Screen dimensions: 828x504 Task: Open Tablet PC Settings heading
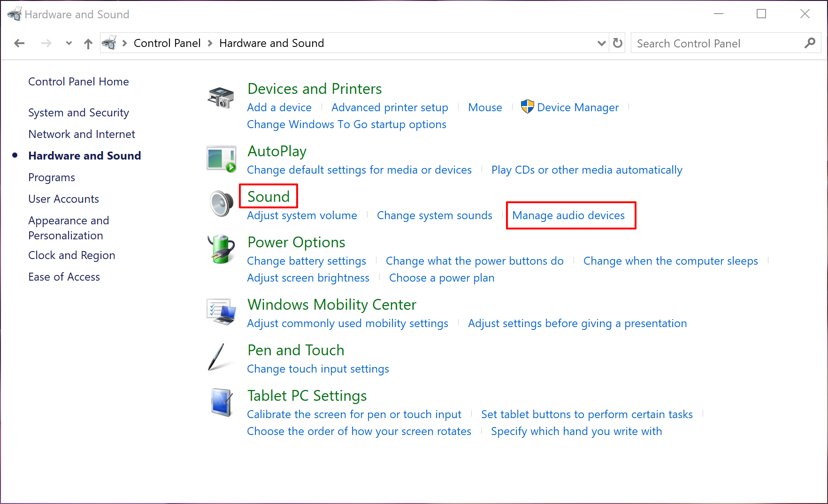tap(307, 396)
